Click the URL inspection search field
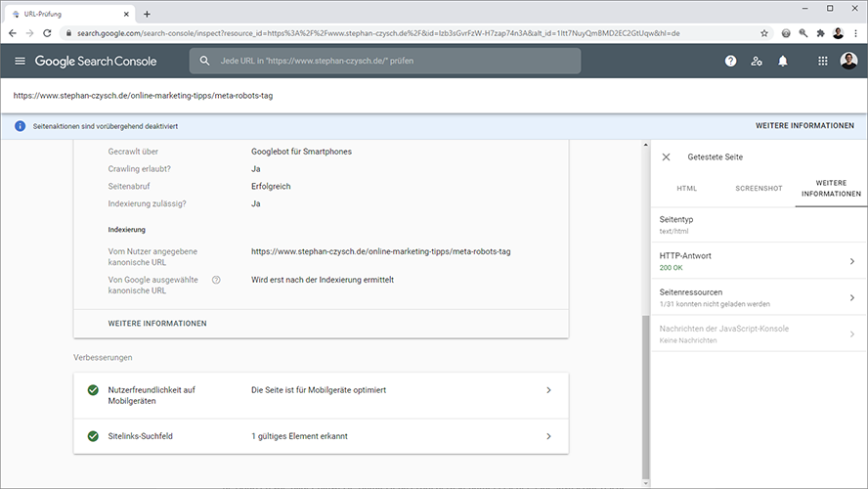868x489 pixels. pyautogui.click(x=385, y=61)
